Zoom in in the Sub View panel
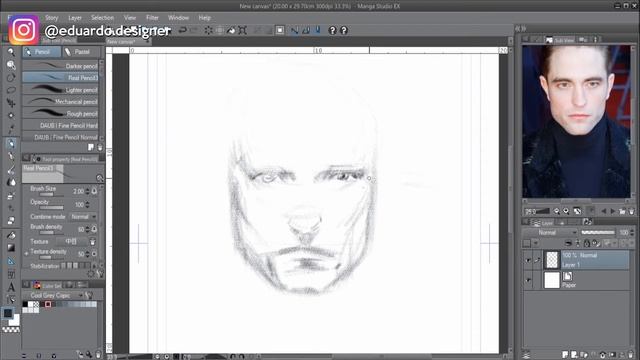The height and width of the screenshot is (360, 640). (566, 211)
